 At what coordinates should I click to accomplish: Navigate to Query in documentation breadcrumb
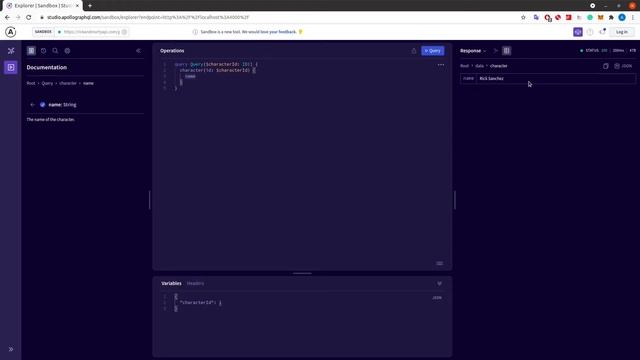[x=47, y=83]
